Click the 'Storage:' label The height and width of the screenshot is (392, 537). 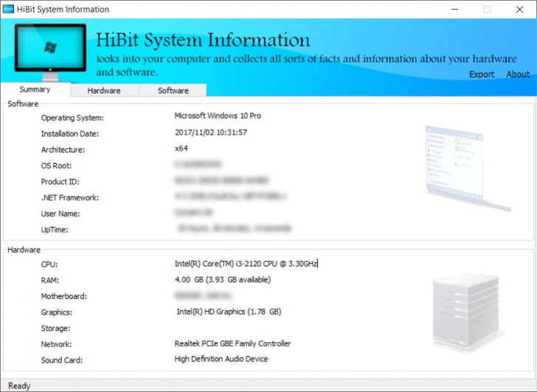(55, 329)
